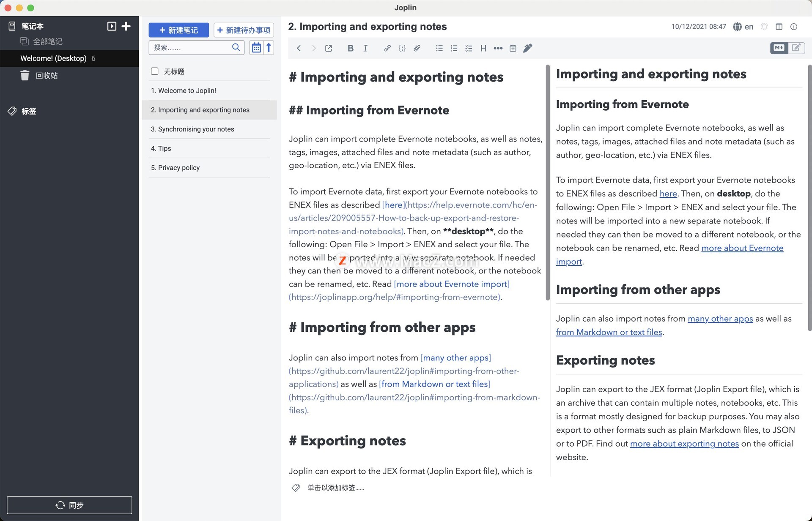812x521 pixels.
Task: Insert heading with H icon
Action: pos(483,48)
